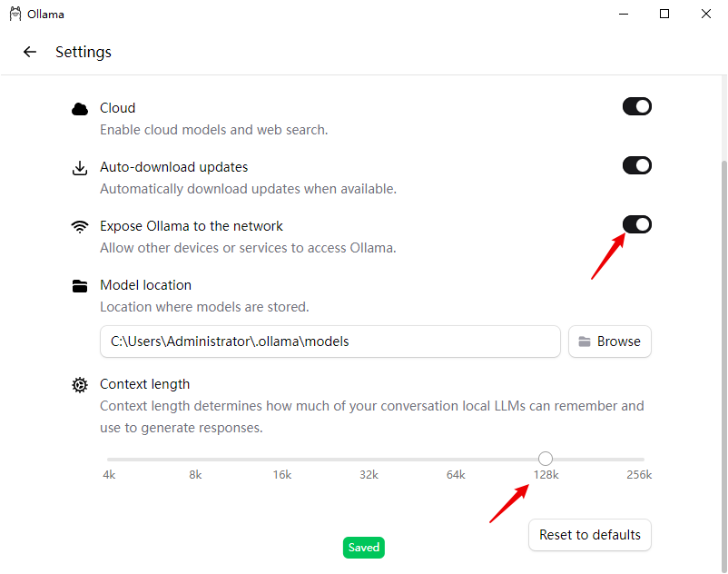Click the Auto-download updates download icon
This screenshot has width=728, height=574.
pos(80,168)
